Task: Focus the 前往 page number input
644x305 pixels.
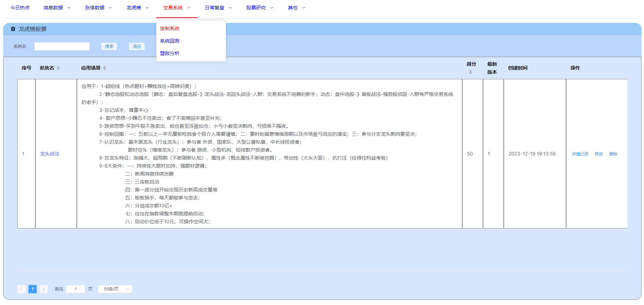Action: [x=75, y=289]
